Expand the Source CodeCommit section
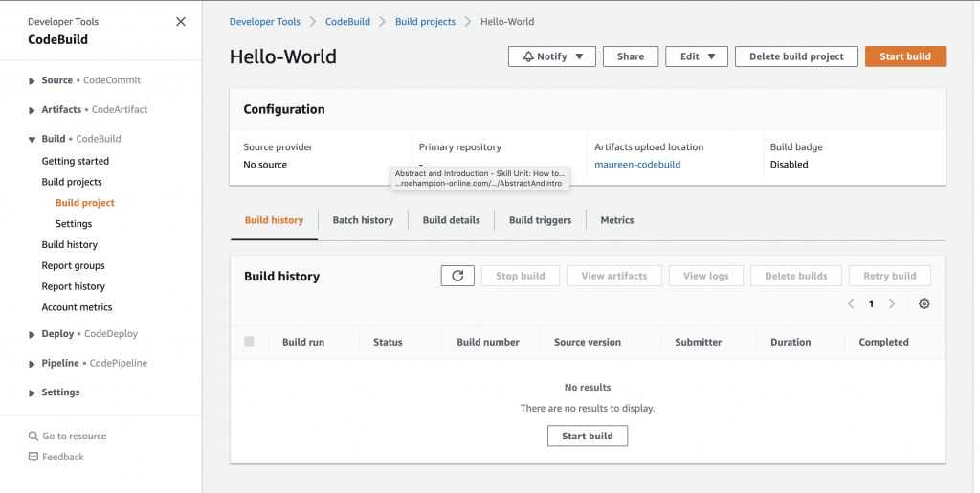 (33, 81)
